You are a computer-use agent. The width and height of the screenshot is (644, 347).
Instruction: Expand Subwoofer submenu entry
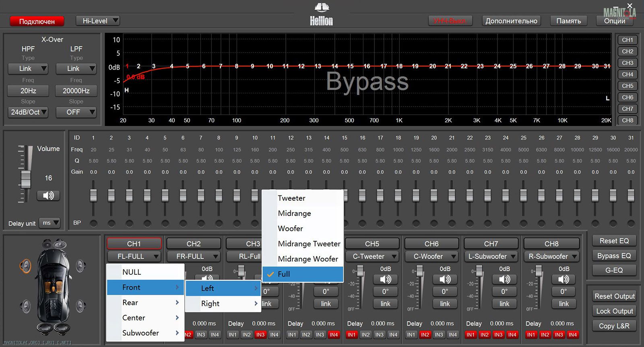(145, 333)
